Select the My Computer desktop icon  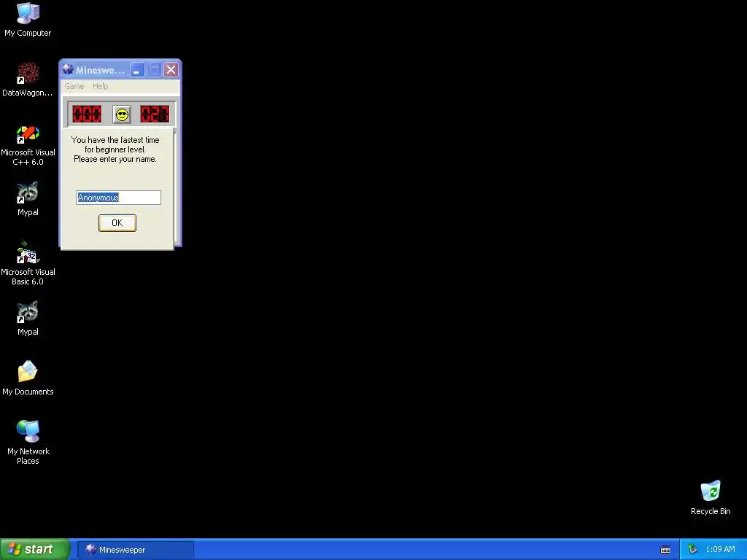click(x=28, y=20)
